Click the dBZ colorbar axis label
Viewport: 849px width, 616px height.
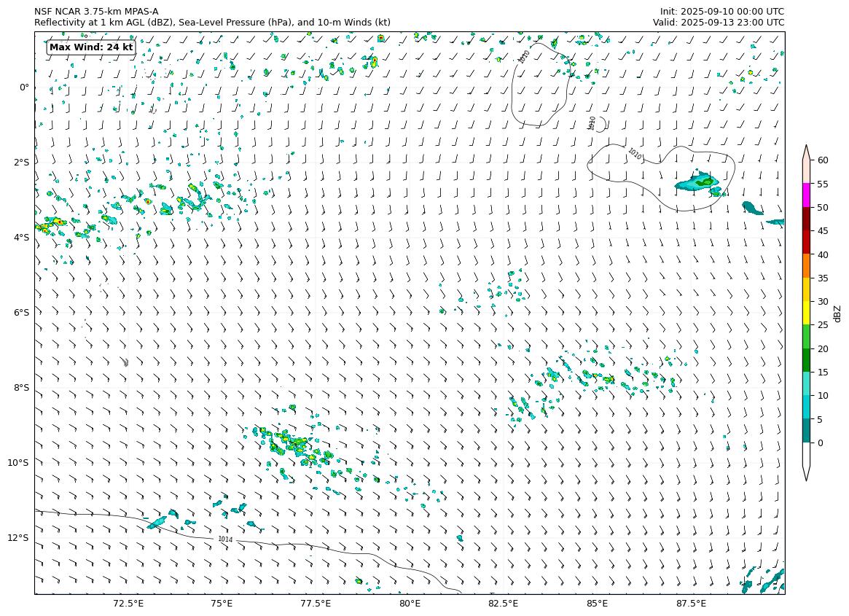(x=837, y=313)
